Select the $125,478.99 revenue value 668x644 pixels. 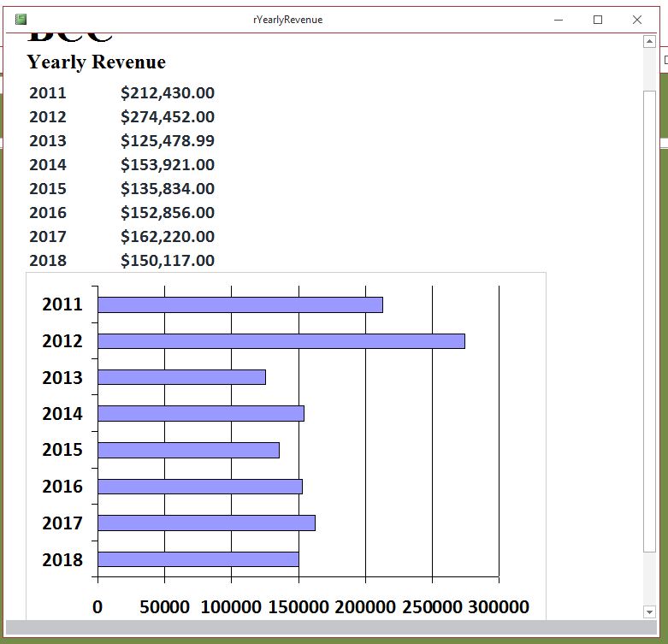pyautogui.click(x=168, y=140)
